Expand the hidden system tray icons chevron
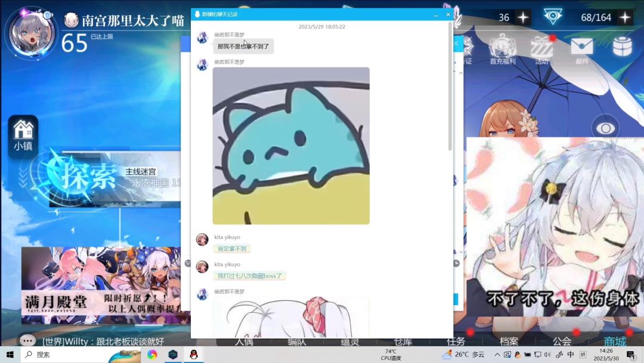 [497, 355]
